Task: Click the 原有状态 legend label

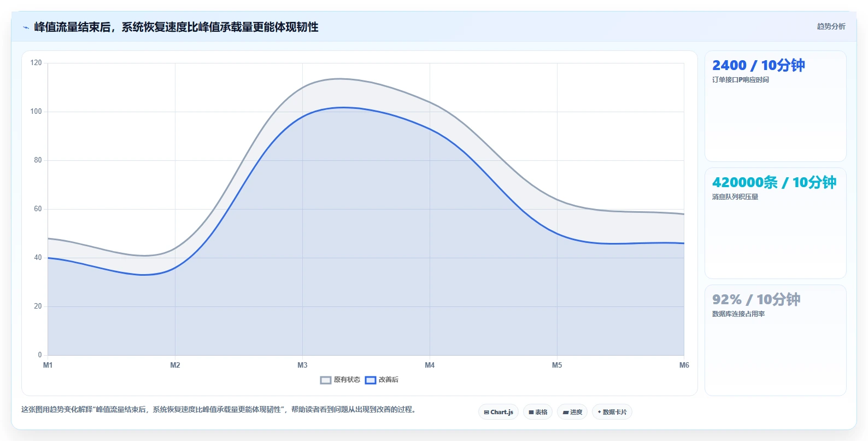Action: coord(347,380)
